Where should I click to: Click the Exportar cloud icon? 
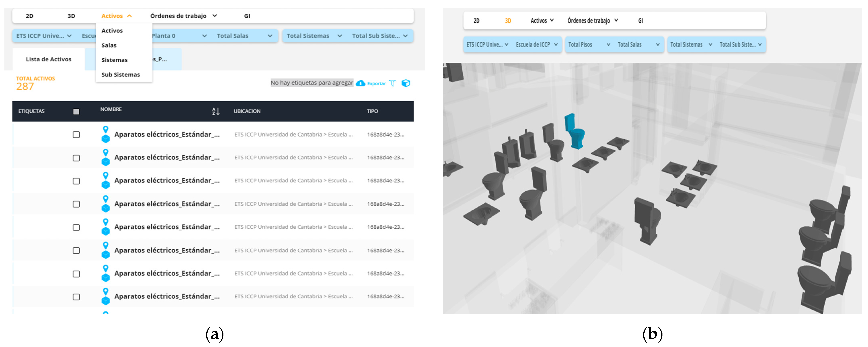tap(360, 83)
